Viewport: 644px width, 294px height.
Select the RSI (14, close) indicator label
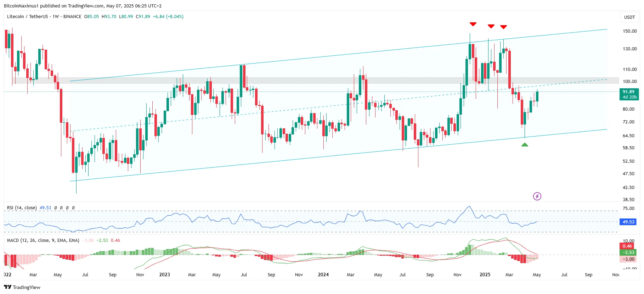click(x=22, y=208)
